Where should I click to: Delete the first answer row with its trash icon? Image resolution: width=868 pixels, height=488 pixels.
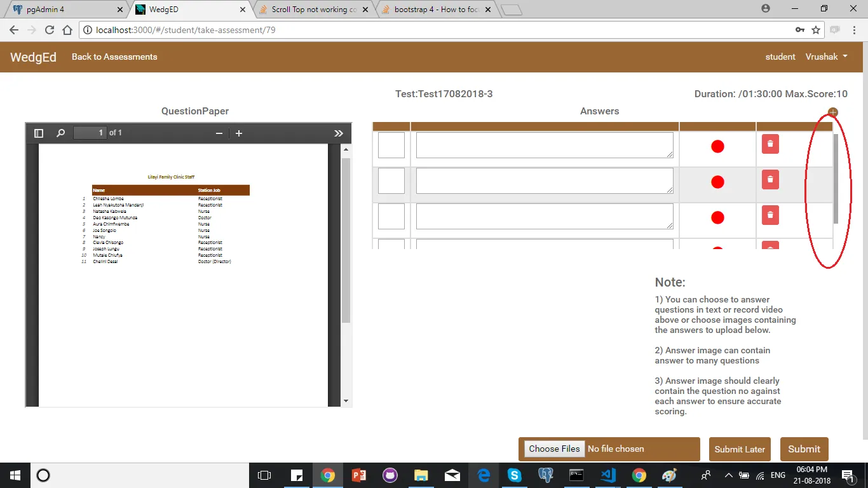[x=770, y=144]
